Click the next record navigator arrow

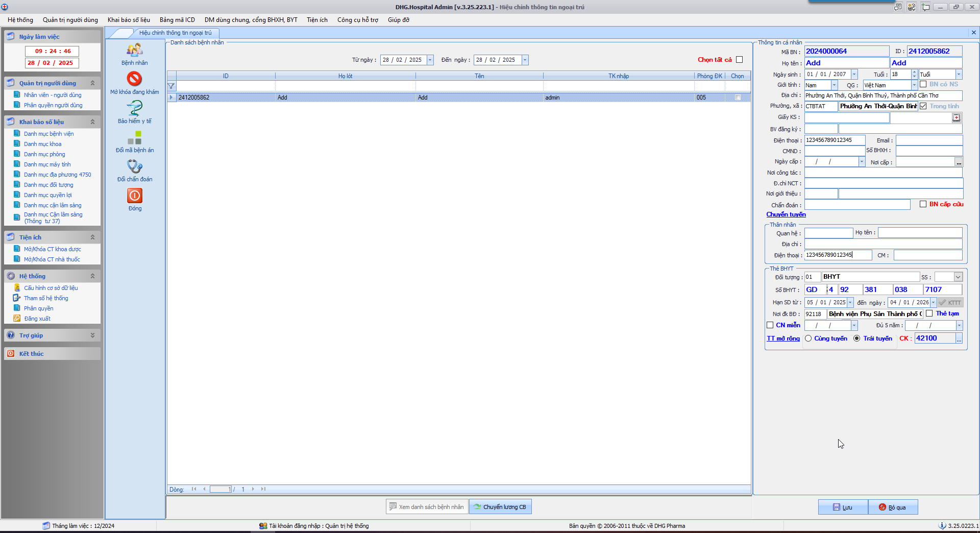pos(253,489)
